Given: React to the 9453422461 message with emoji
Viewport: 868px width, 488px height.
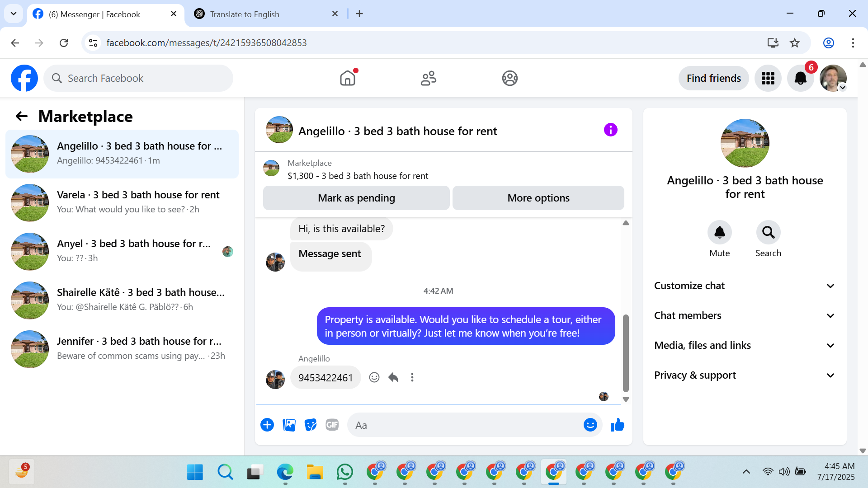Looking at the screenshot, I should point(374,377).
